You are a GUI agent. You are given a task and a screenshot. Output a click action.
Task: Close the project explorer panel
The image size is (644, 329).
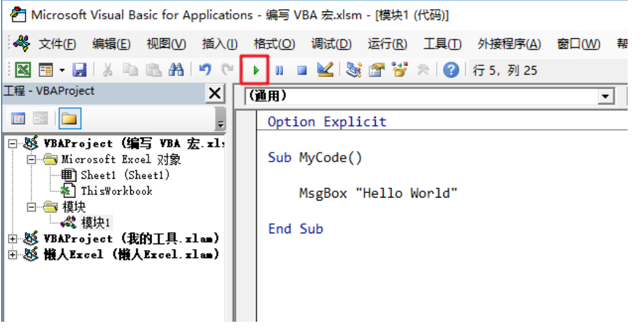pyautogui.click(x=215, y=93)
